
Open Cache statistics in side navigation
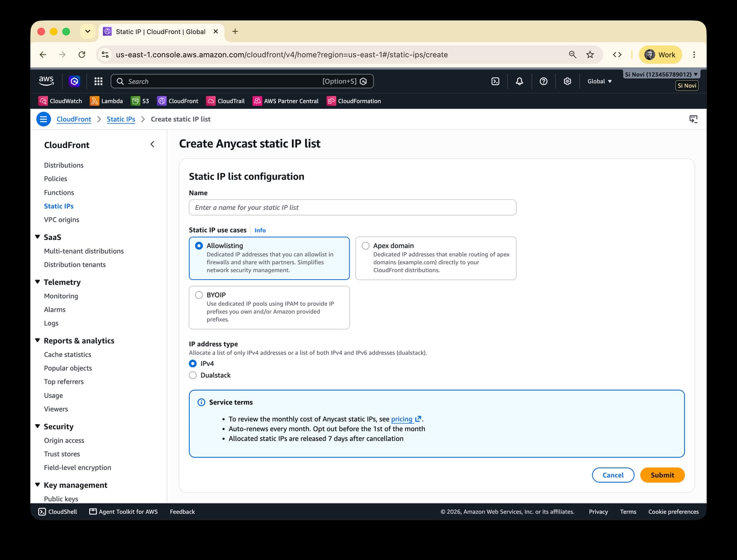68,355
